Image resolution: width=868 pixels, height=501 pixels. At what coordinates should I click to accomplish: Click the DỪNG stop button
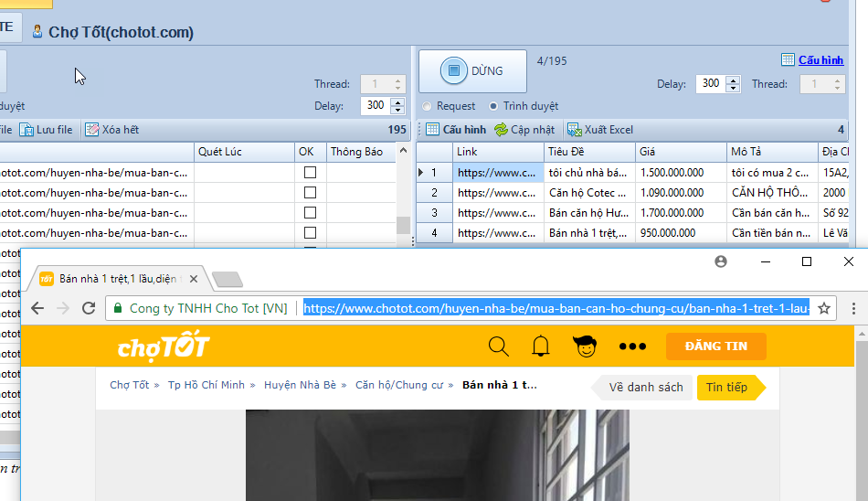(472, 71)
